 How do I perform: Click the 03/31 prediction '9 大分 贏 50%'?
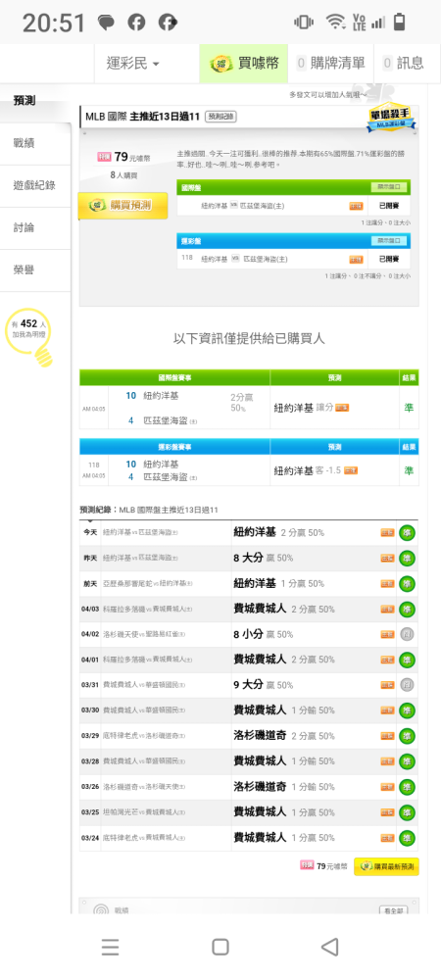click(263, 685)
